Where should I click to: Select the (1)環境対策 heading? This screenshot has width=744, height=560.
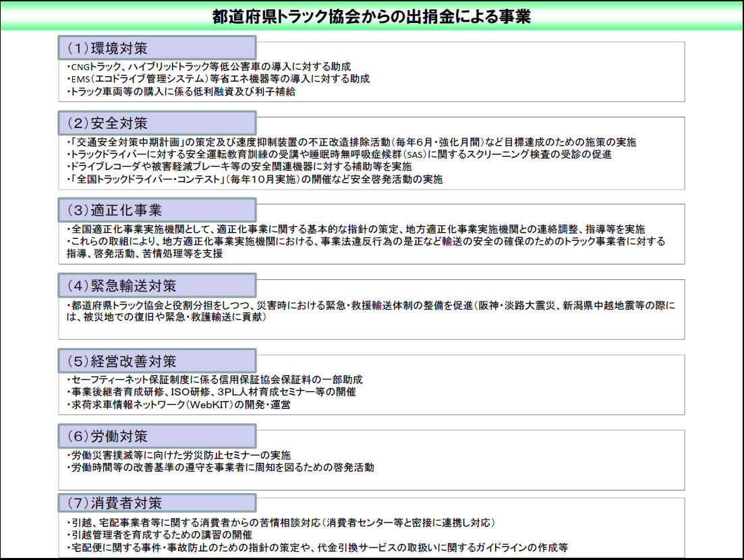157,48
